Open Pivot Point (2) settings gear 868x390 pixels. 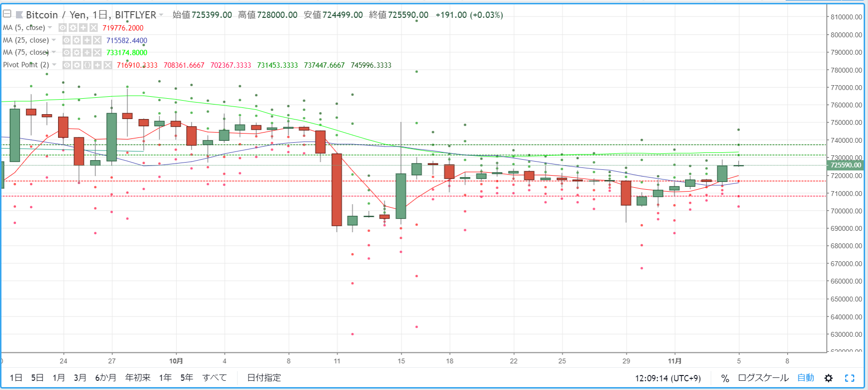[77, 65]
